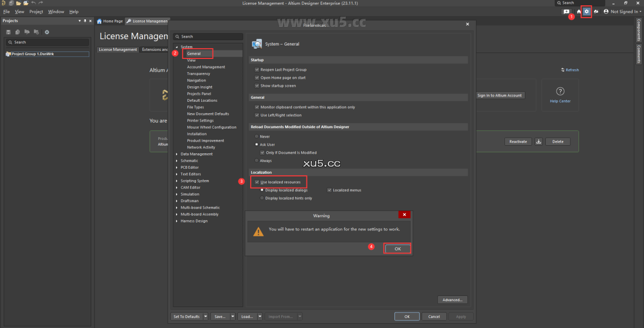This screenshot has height=328, width=644.
Task: Open the Project menu
Action: [36, 11]
